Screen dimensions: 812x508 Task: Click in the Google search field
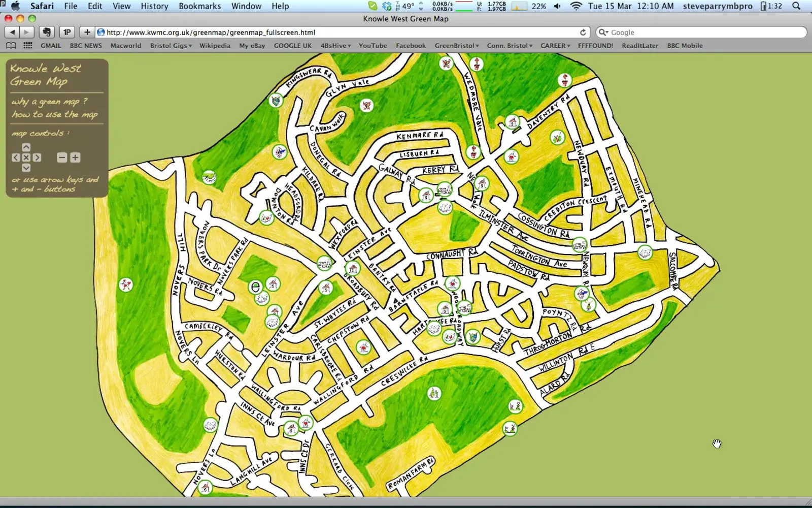(x=705, y=32)
